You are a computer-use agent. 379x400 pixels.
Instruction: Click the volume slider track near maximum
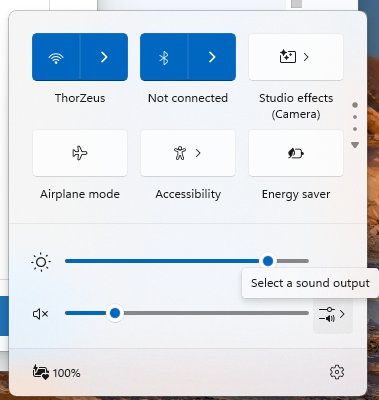click(x=302, y=313)
